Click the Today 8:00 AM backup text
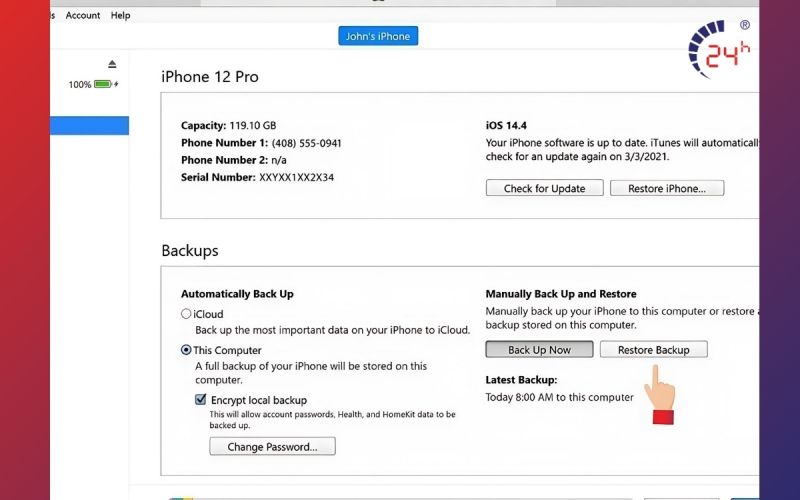 point(559,397)
